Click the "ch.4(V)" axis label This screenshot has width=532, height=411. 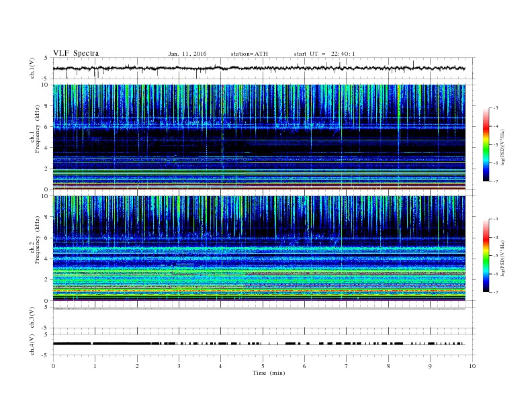tap(32, 345)
